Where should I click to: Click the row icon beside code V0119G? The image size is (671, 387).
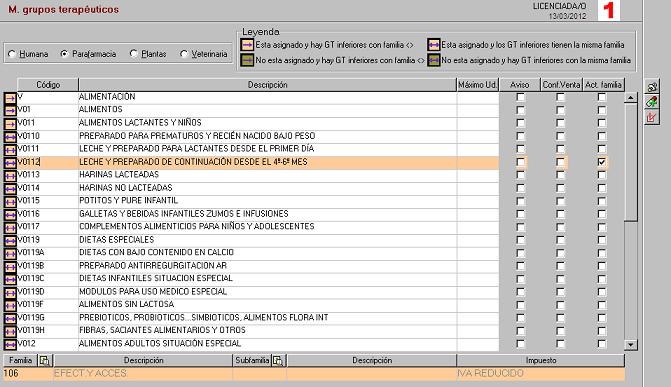pyautogui.click(x=10, y=319)
